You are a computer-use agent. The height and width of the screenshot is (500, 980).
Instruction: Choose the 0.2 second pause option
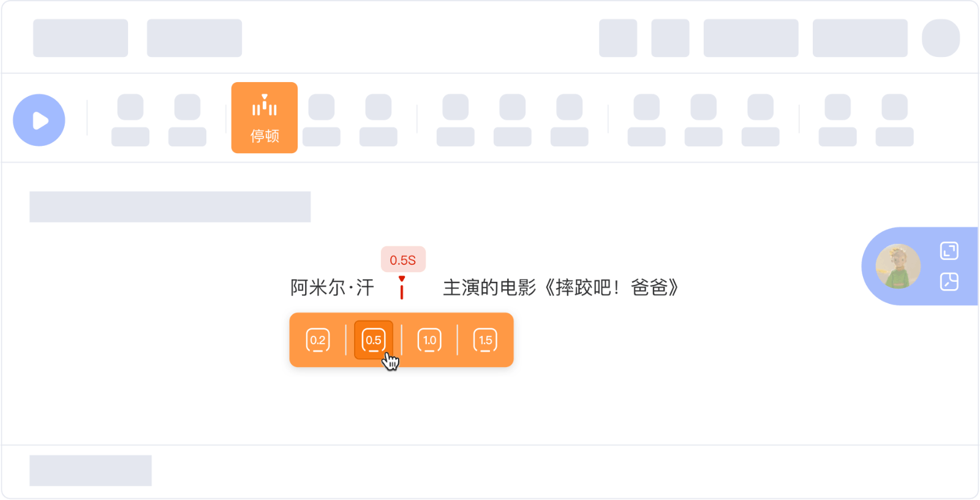click(318, 340)
